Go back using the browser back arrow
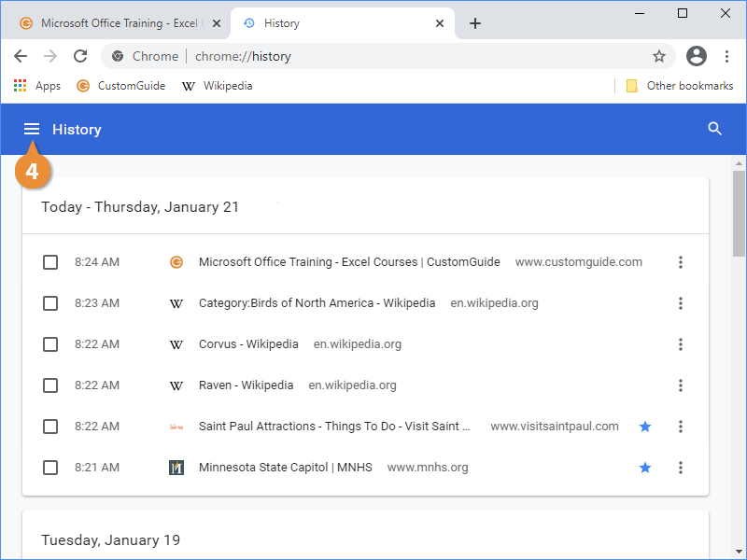 pos(21,56)
